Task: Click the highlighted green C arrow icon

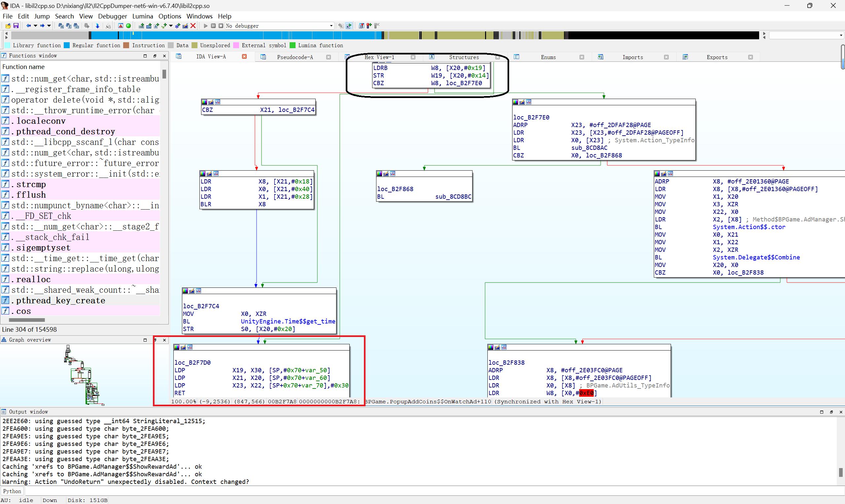Action: (x=349, y=26)
